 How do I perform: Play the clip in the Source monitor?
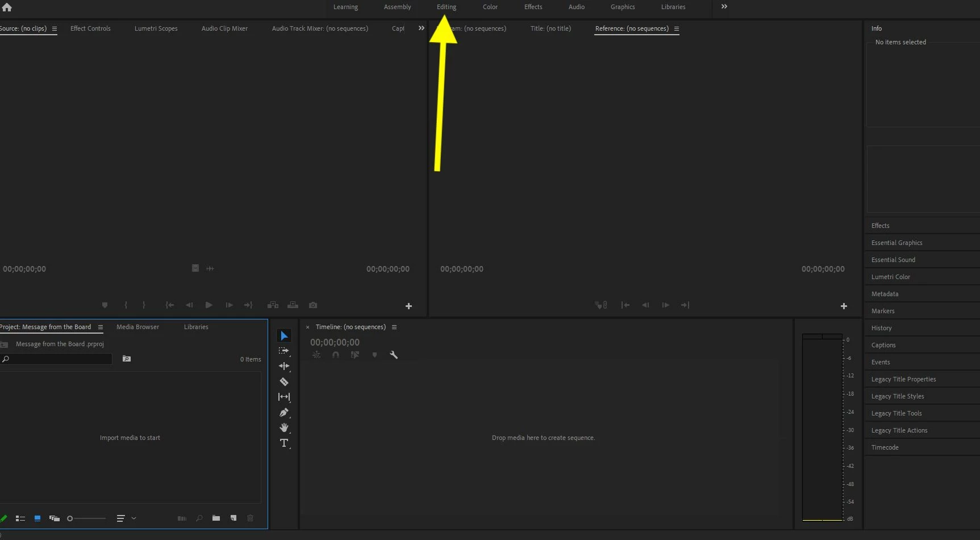[x=209, y=305]
